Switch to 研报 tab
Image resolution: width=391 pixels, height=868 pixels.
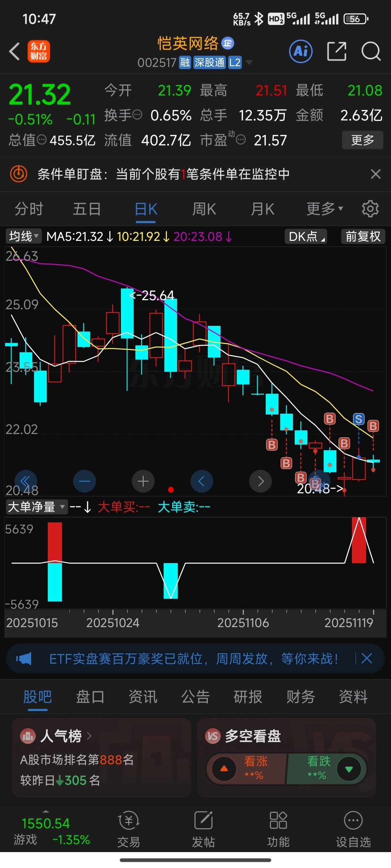pyautogui.click(x=248, y=697)
